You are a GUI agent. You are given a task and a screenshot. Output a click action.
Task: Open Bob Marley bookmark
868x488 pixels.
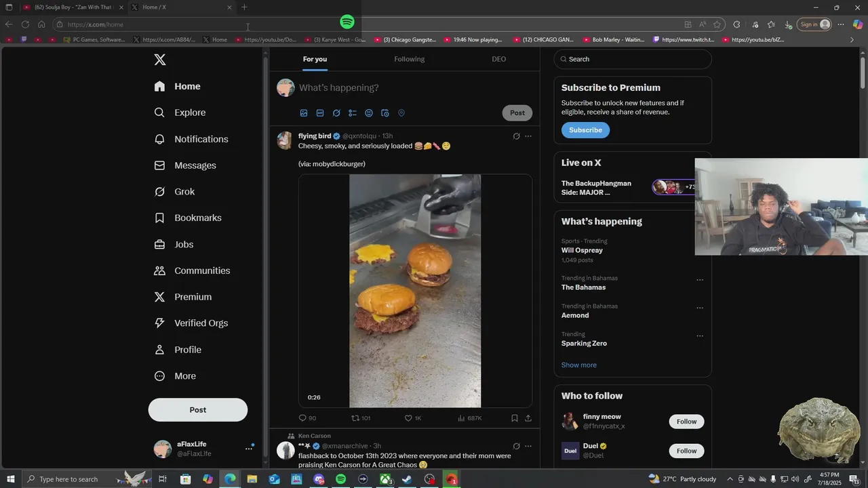(613, 40)
